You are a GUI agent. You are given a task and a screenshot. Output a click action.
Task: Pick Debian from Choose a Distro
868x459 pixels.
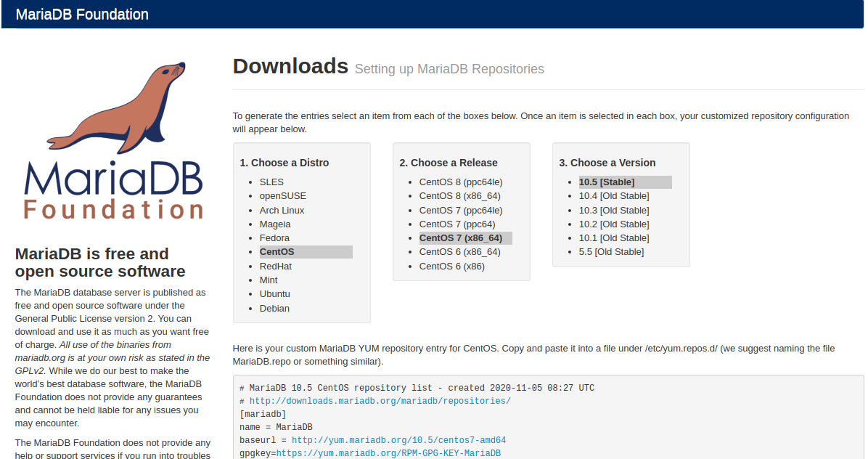click(274, 308)
